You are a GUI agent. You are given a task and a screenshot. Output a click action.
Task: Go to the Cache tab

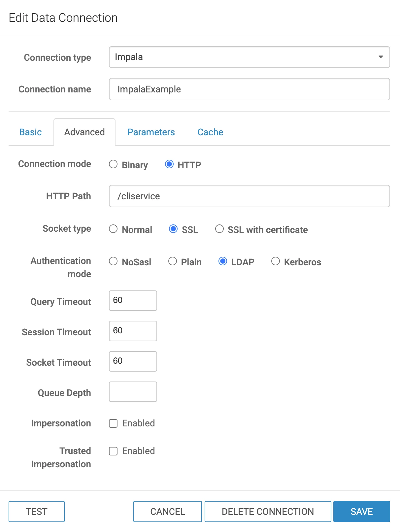[210, 132]
